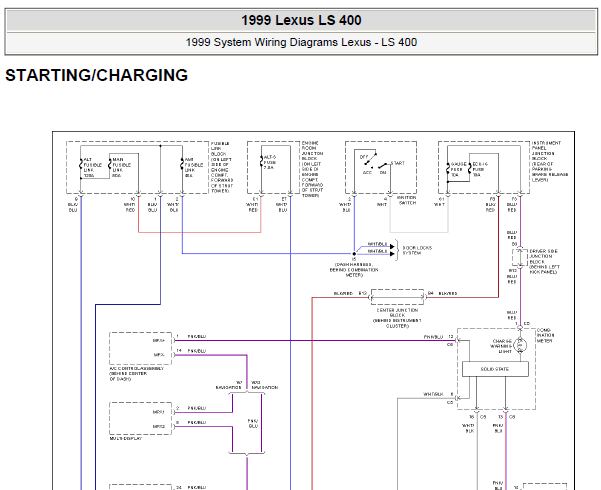The image size is (601, 490).
Task: Click the MPX- terminal in A/C control assembly
Action: [x=159, y=355]
